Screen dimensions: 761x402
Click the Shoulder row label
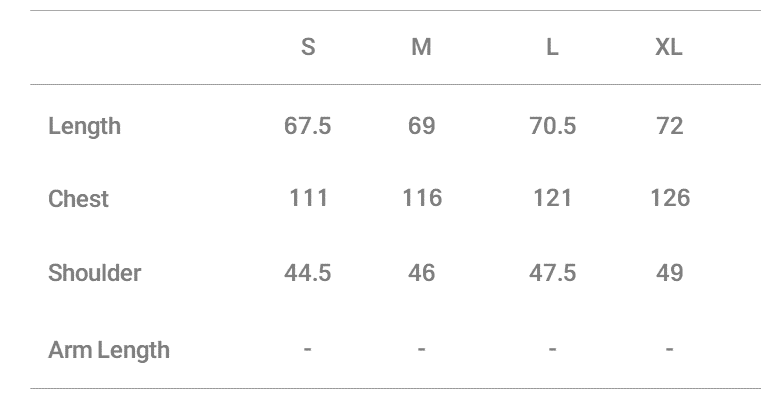coord(94,273)
